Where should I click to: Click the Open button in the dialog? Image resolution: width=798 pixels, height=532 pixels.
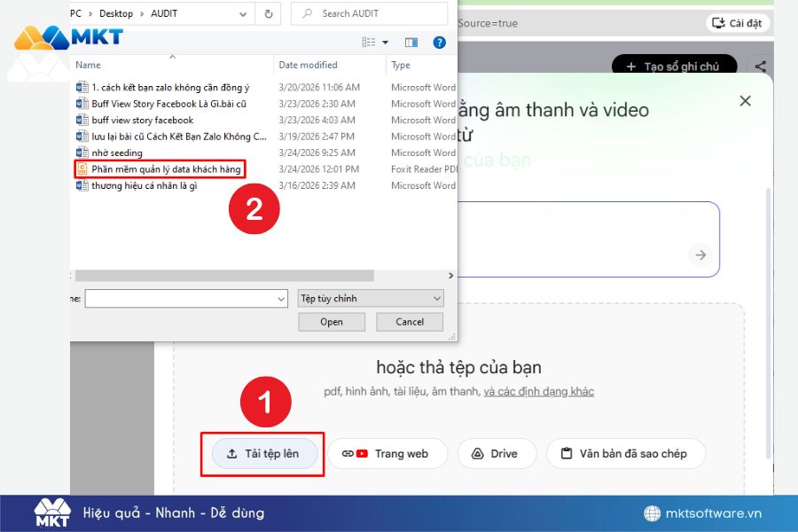(x=332, y=321)
